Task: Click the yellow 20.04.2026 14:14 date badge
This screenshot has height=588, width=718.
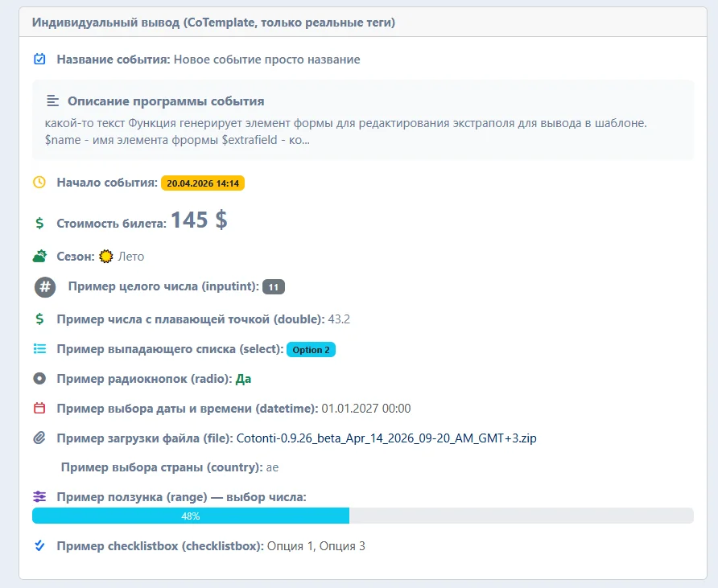Action: click(x=203, y=183)
